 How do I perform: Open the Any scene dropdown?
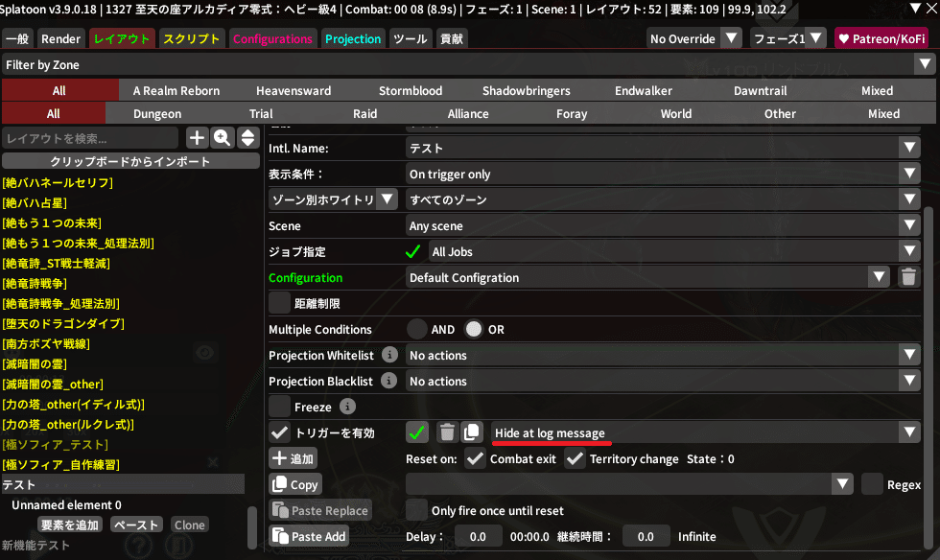point(662,226)
